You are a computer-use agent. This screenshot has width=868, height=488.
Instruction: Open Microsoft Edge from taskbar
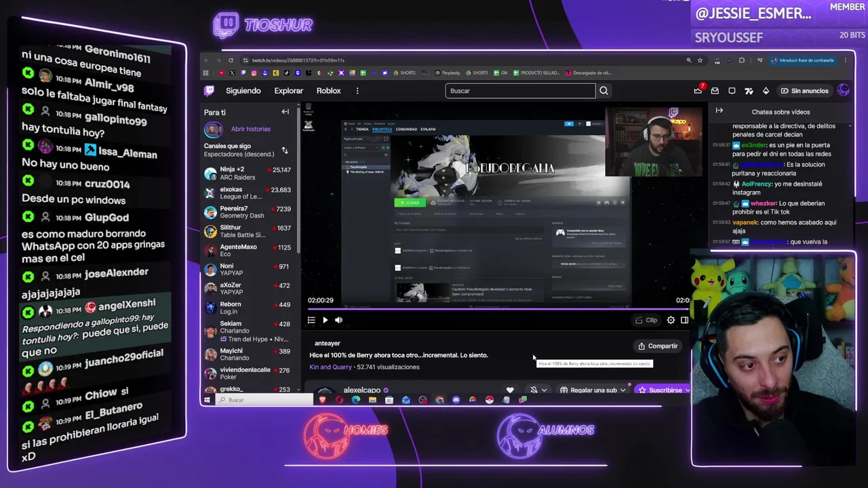pyautogui.click(x=356, y=400)
